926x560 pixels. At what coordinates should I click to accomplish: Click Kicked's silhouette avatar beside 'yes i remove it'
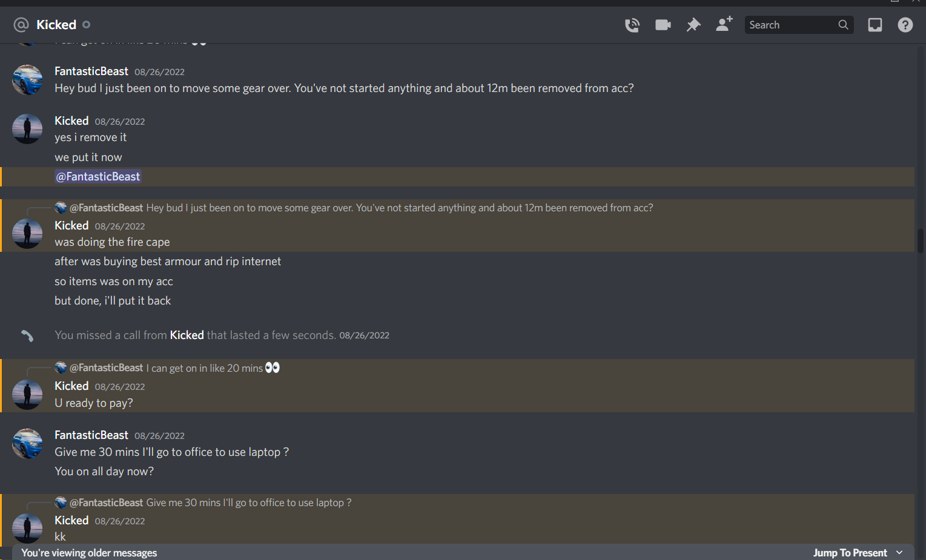27,129
